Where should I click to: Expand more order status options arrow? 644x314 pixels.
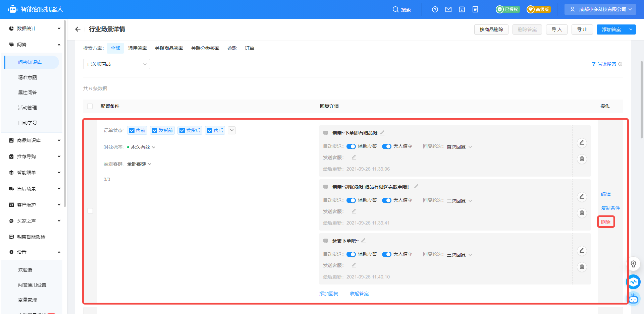(x=232, y=130)
